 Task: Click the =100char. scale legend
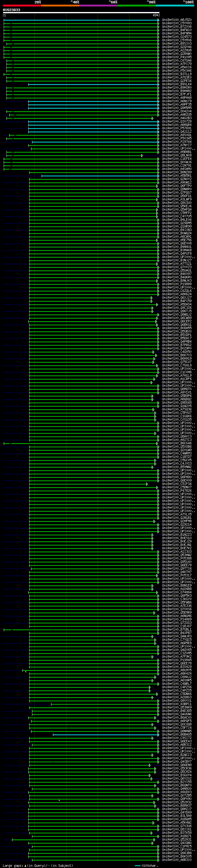pyautogui.click(x=146, y=866)
